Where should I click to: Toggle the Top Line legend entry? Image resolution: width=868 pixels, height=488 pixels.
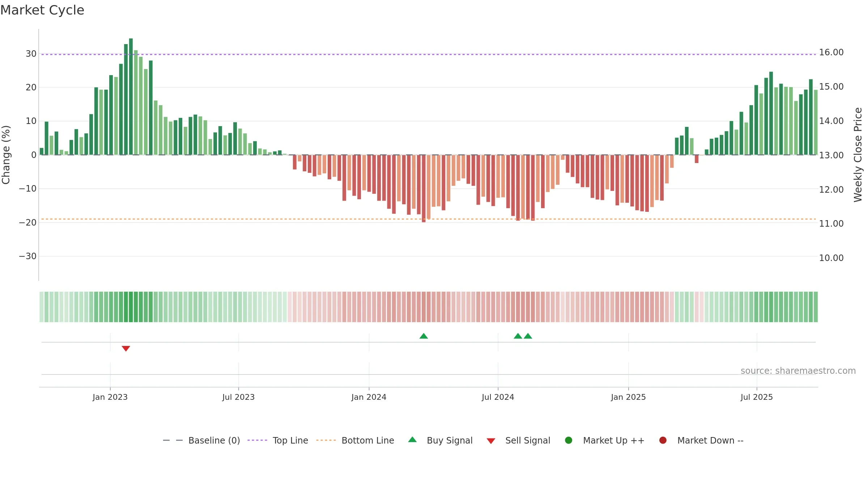[x=277, y=440]
